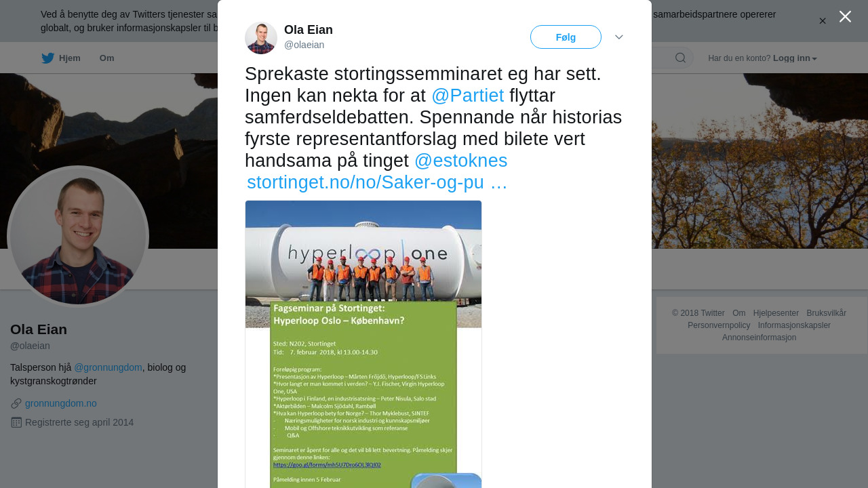Viewport: 868px width, 488px height.
Task: Open the Om menu item
Action: 106,58
